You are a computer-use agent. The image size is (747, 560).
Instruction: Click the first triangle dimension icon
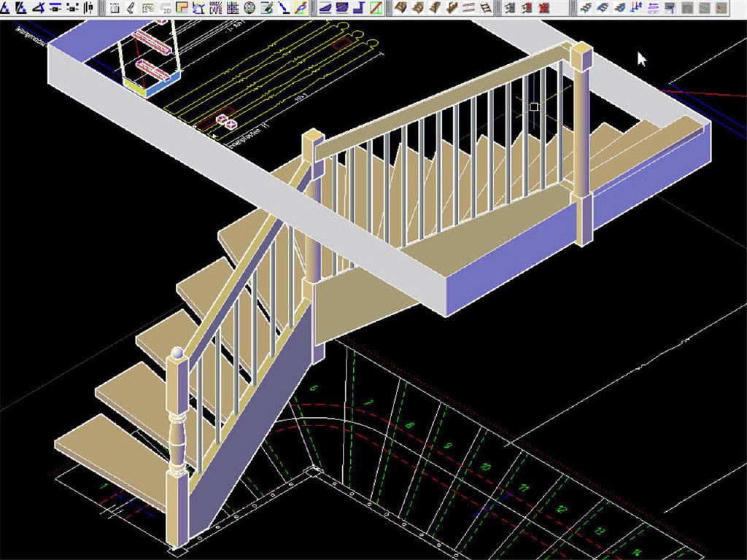[x=6, y=9]
